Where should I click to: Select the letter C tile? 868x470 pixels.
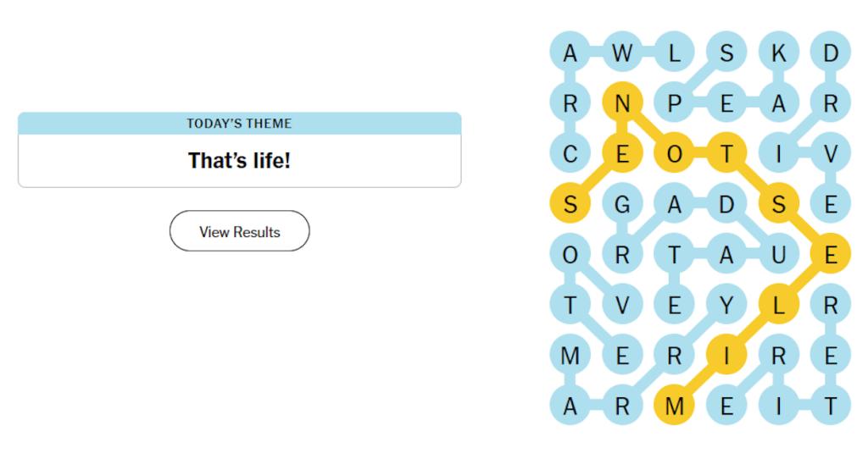tap(570, 153)
